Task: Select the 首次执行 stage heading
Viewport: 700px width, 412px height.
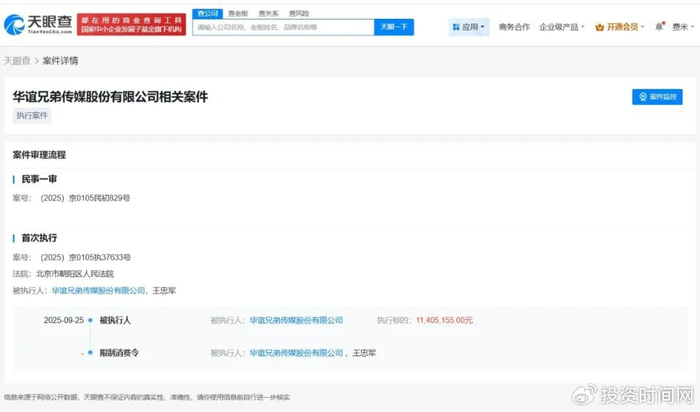Action: (x=39, y=238)
